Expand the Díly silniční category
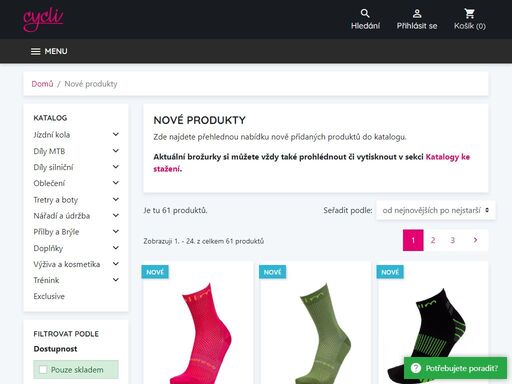The height and width of the screenshot is (384, 512). [116, 167]
